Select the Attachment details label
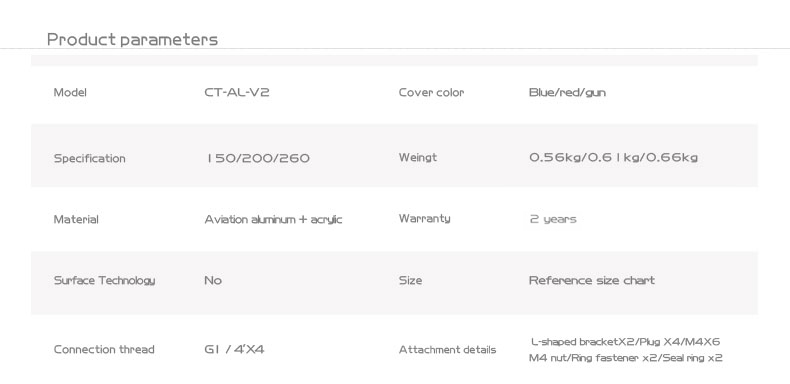Image resolution: width=790 pixels, height=384 pixels. tap(447, 349)
